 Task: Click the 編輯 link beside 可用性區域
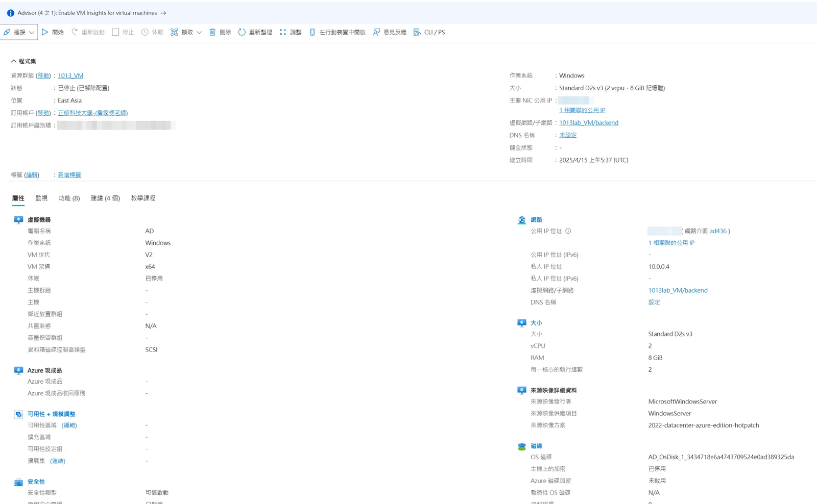point(69,425)
